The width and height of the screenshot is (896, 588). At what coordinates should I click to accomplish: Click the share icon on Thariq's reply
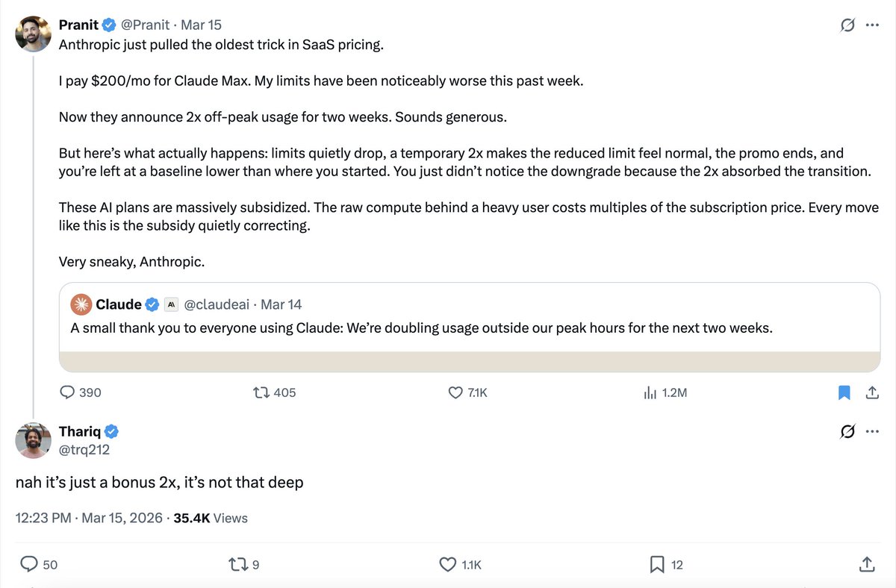[x=866, y=564]
